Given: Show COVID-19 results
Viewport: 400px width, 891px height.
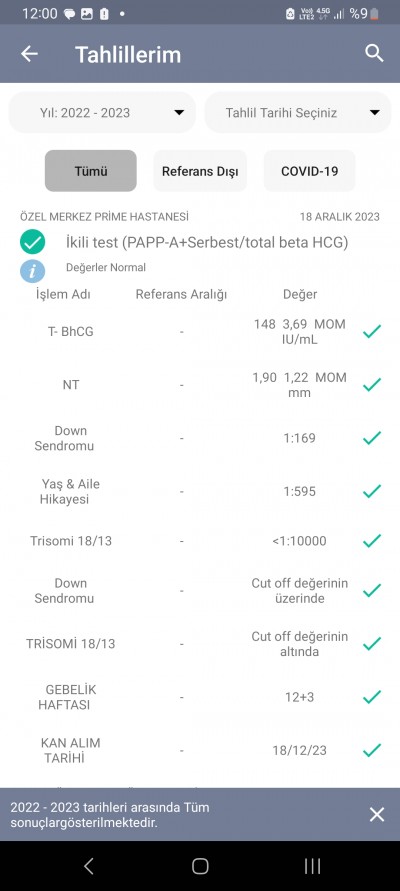Looking at the screenshot, I should [310, 170].
